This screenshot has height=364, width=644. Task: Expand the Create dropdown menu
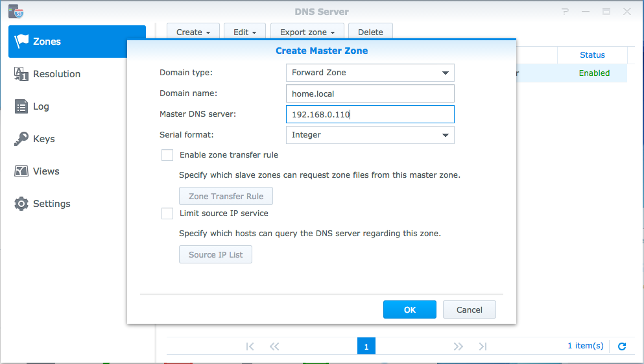click(x=193, y=32)
